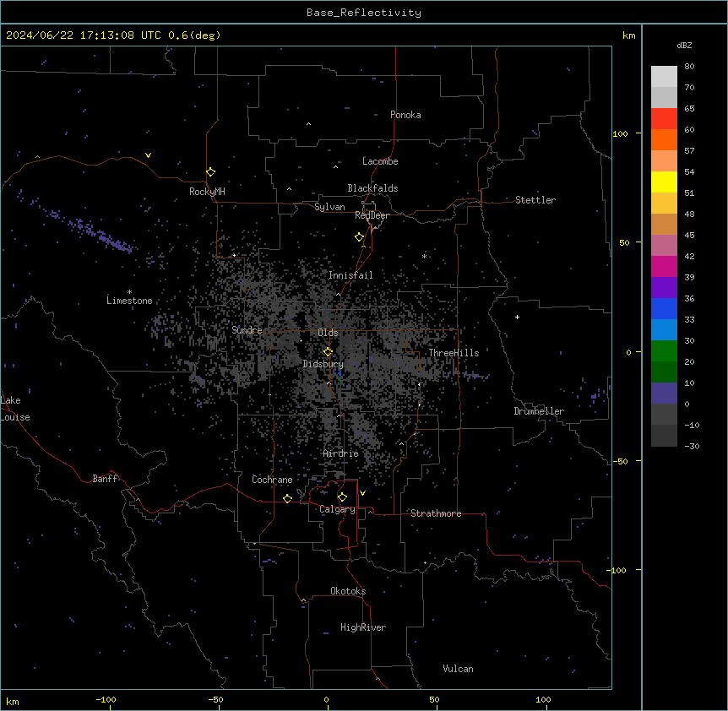This screenshot has width=728, height=711.
Task: Click the yellow diamond marker south of RedDeer
Action: pyautogui.click(x=359, y=236)
